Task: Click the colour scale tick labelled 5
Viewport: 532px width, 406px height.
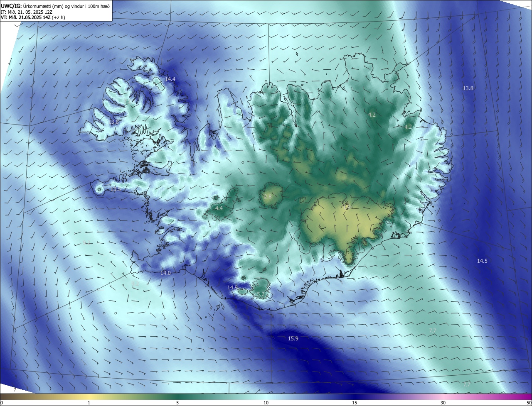Action: pos(177,403)
